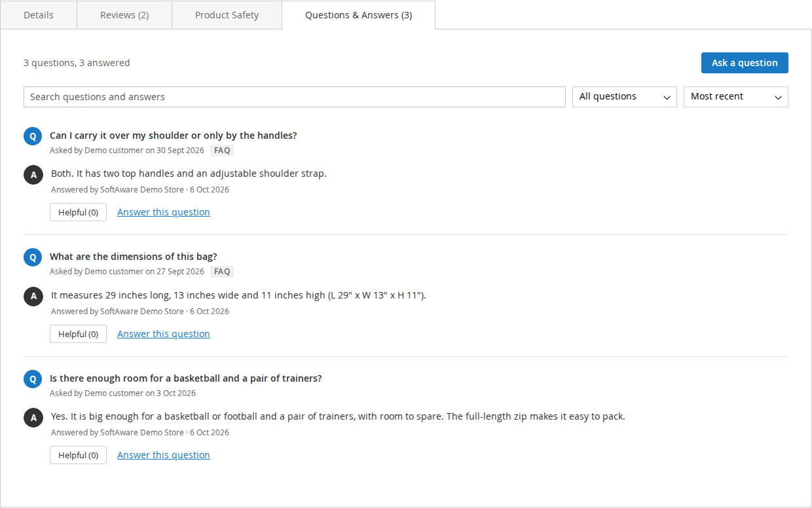Image resolution: width=812 pixels, height=508 pixels.
Task: Click 'Asked by Demo customer on 27 Sept 2026'
Action: click(127, 272)
